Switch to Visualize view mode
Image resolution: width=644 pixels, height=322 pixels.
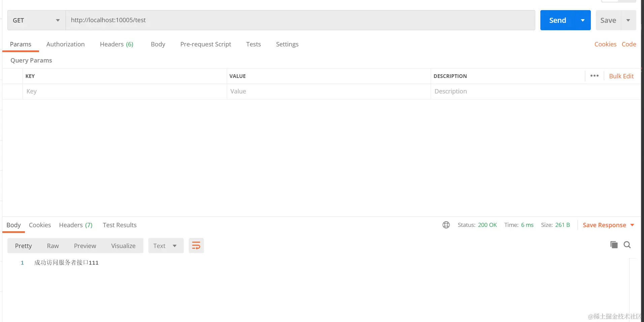pos(123,246)
